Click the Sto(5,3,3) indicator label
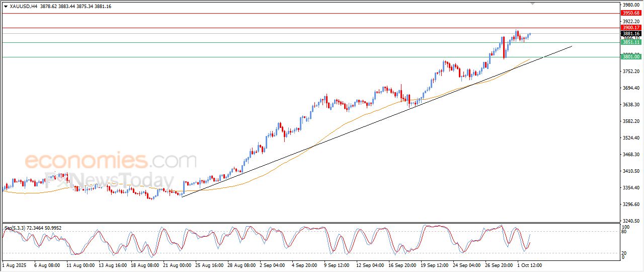The width and height of the screenshot is (644, 272). tap(16, 228)
